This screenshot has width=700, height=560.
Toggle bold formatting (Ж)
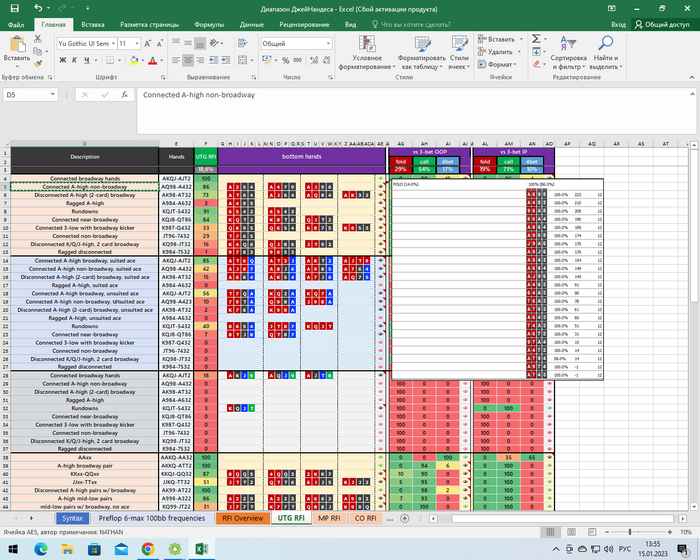63,60
